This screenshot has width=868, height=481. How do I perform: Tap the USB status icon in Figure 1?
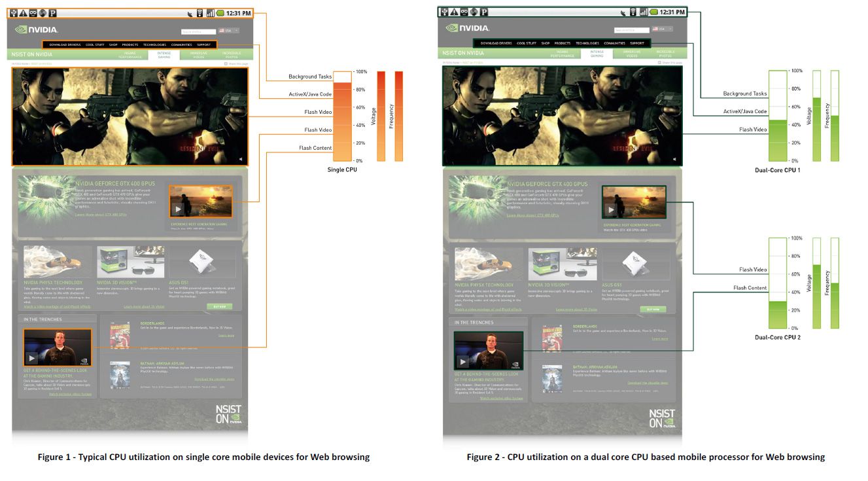point(14,13)
